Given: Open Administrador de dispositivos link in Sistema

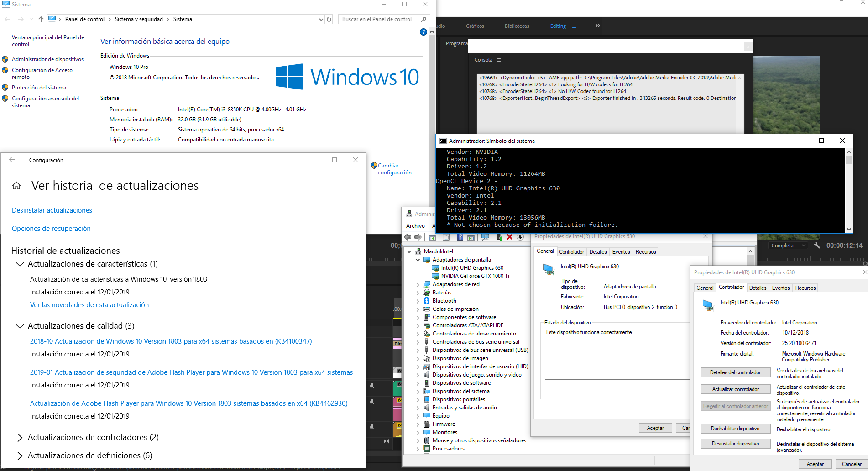Looking at the screenshot, I should tap(47, 59).
